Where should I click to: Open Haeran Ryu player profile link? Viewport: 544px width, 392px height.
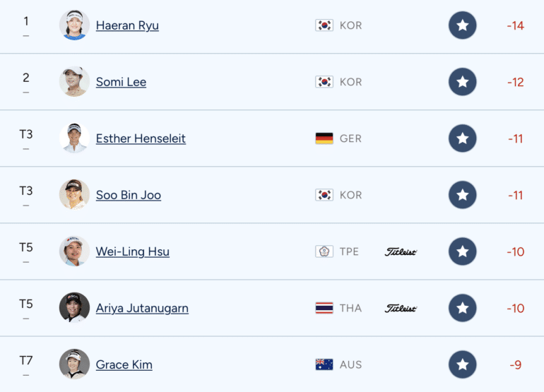[127, 25]
